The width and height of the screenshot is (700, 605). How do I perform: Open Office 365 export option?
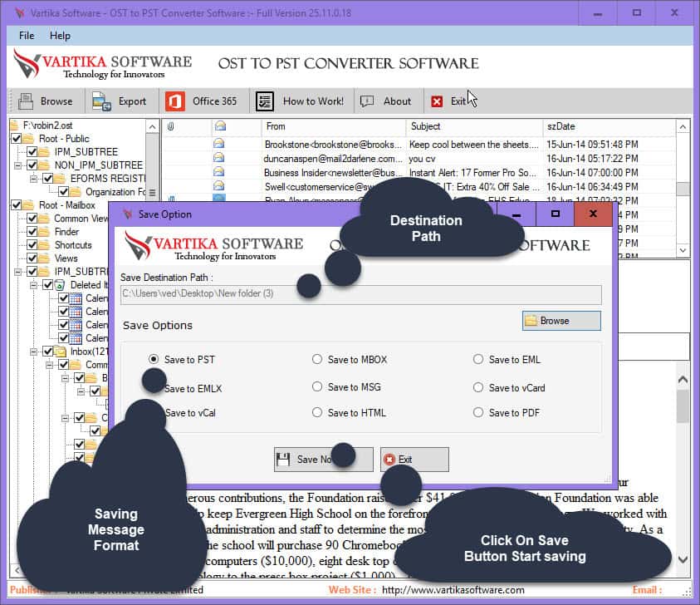201,101
